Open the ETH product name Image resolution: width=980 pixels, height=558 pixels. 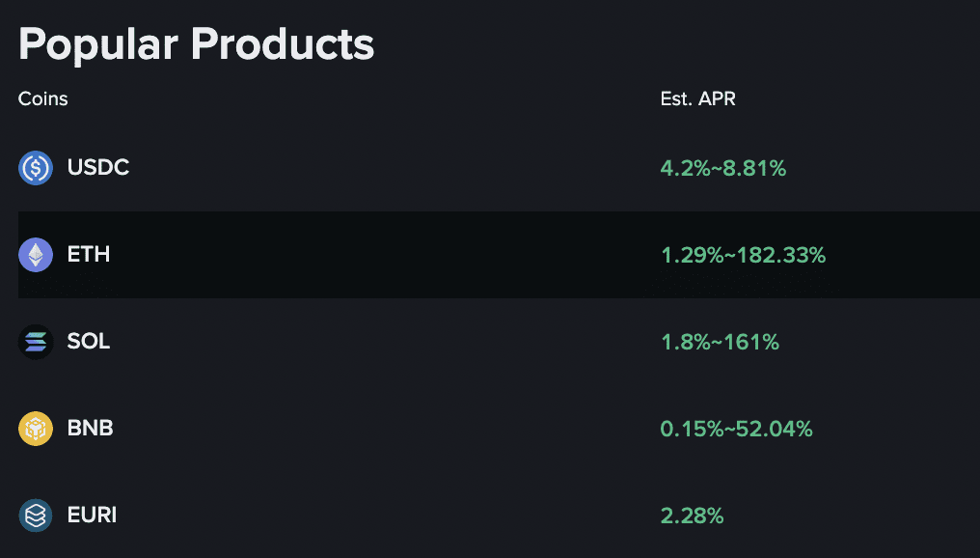point(89,255)
